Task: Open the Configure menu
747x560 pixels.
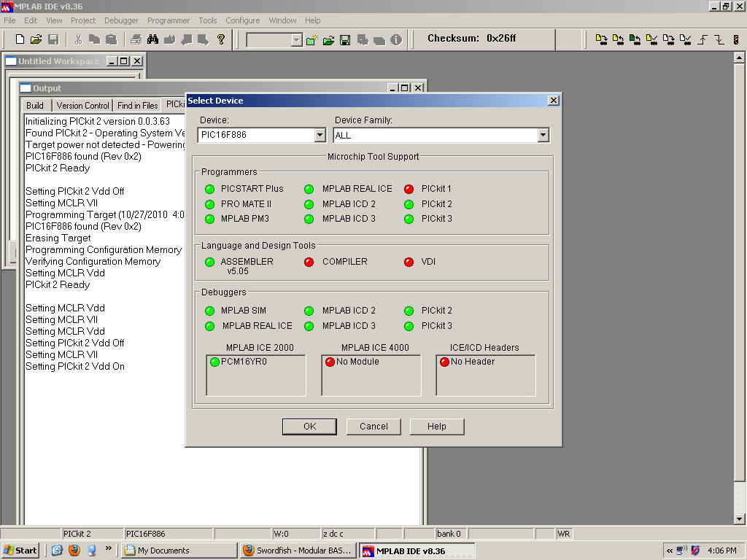Action: (242, 20)
